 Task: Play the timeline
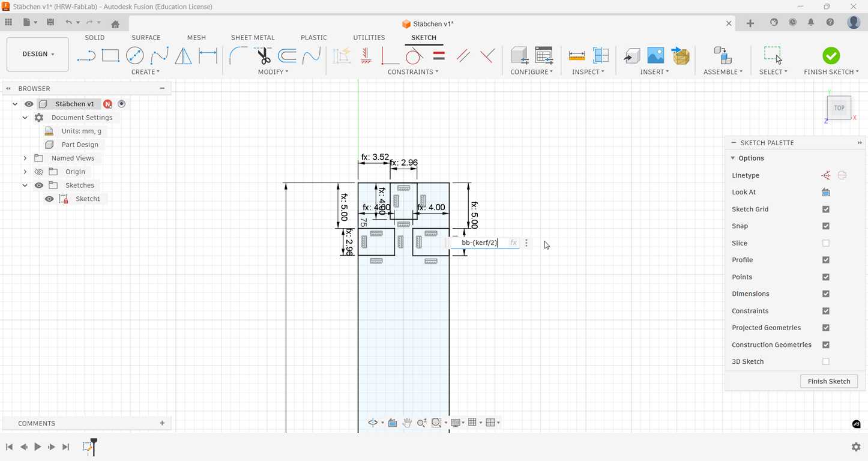pyautogui.click(x=37, y=447)
